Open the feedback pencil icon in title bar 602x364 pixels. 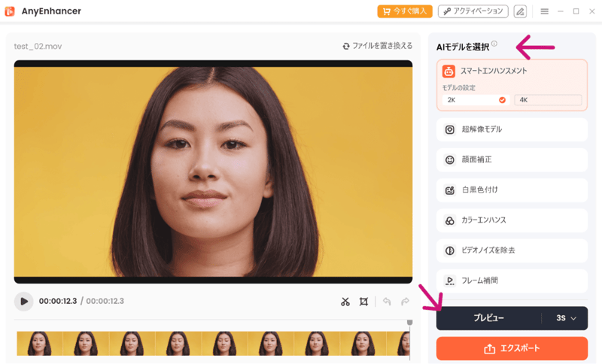click(520, 11)
